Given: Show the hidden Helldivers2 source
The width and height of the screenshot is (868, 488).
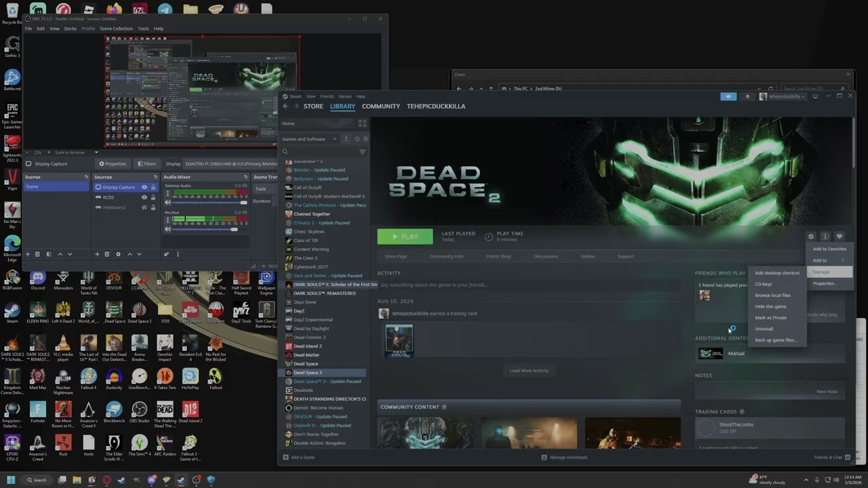Looking at the screenshot, I should pyautogui.click(x=144, y=207).
